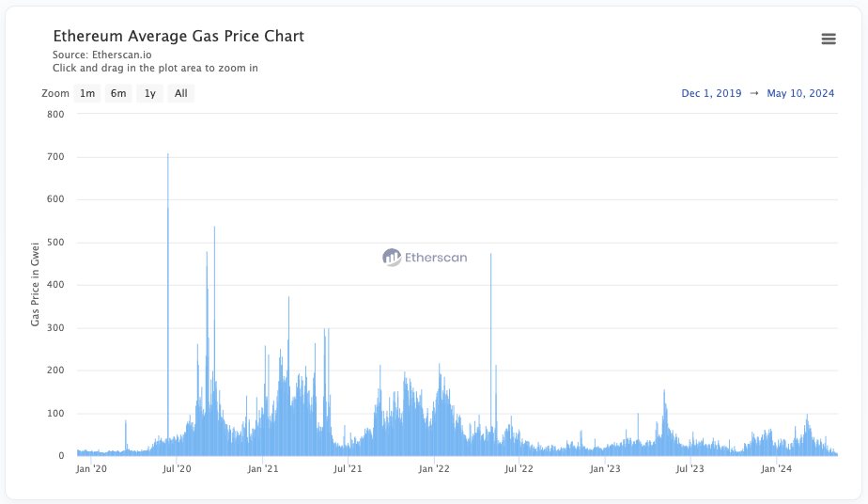Set zoom range to 6m
868x504 pixels.
118,93
